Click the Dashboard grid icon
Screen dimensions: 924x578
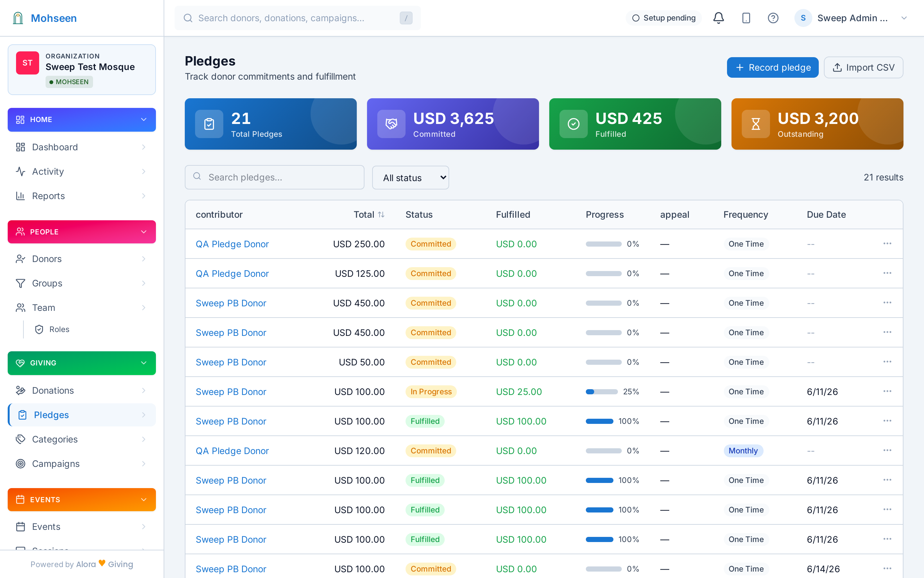tap(20, 147)
